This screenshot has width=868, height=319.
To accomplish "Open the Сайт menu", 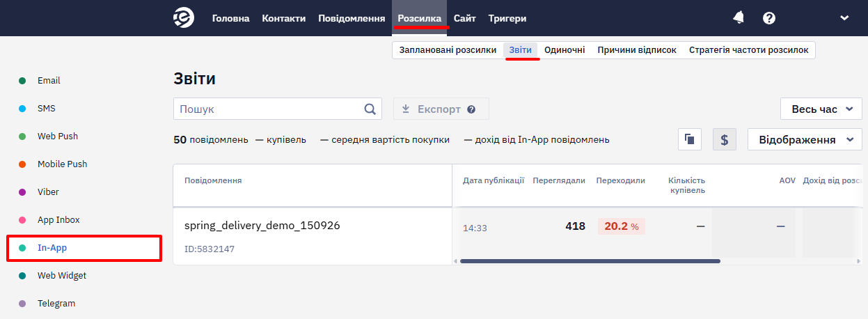I will click(465, 18).
